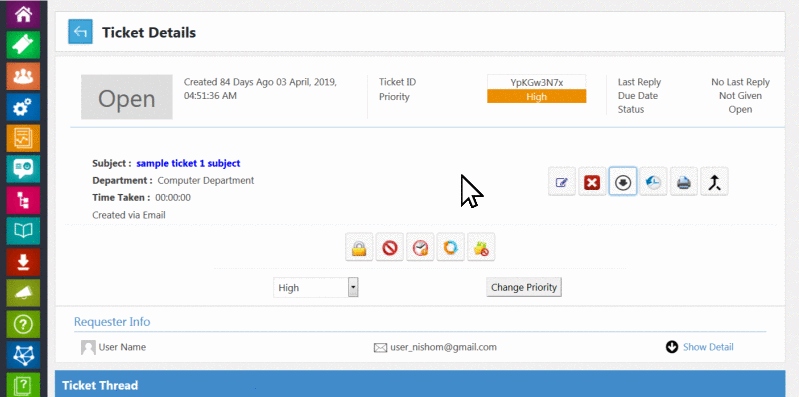Screen dimensions: 799x397
Task: Click the red X delete ticket icon
Action: coord(592,181)
